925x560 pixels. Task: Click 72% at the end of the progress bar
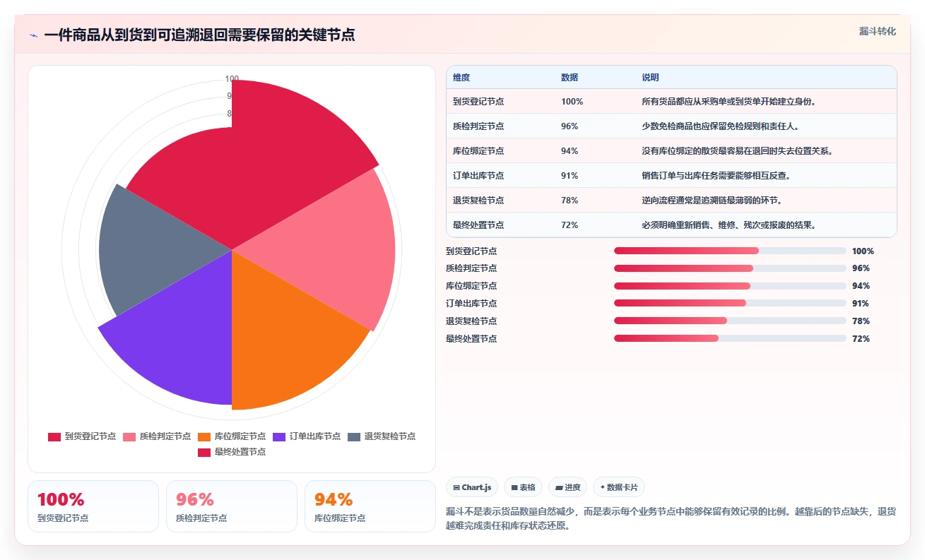pos(861,339)
